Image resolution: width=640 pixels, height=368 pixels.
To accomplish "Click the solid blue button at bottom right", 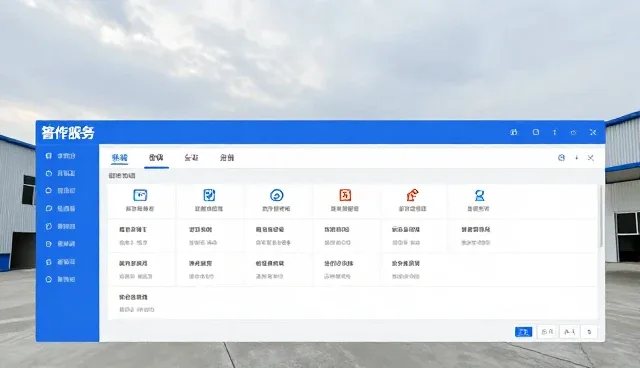I will 524,332.
